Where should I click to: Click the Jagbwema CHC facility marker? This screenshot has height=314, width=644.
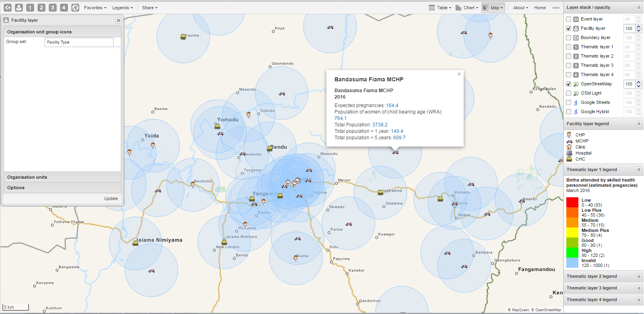[x=380, y=192]
